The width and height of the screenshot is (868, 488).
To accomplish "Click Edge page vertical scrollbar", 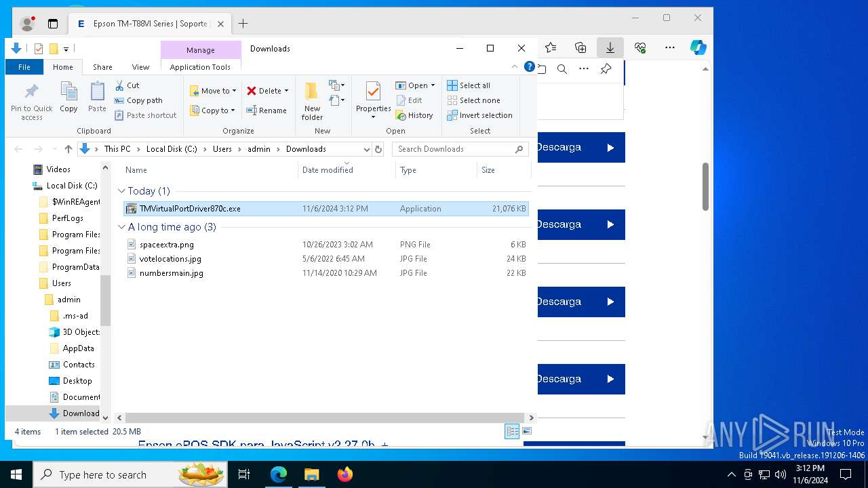I will pos(705,186).
